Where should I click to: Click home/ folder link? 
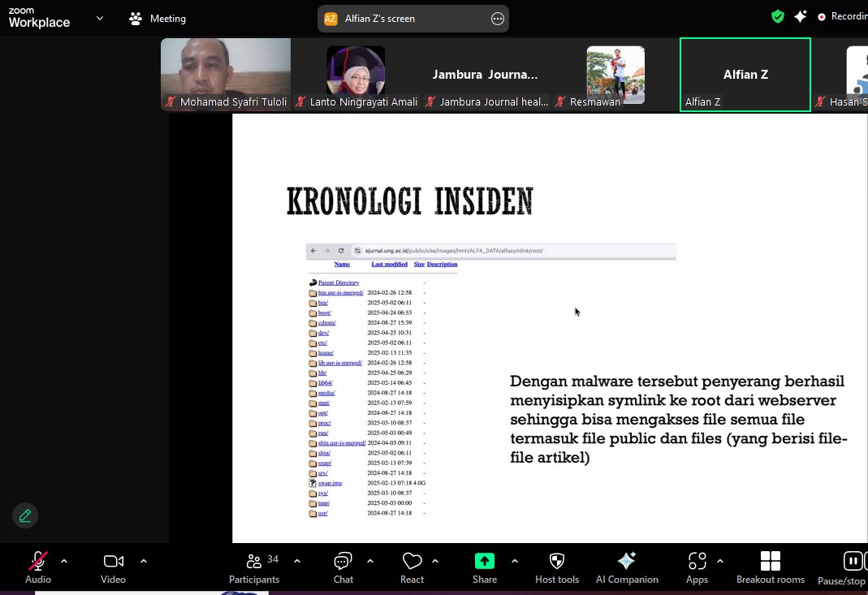[326, 352]
